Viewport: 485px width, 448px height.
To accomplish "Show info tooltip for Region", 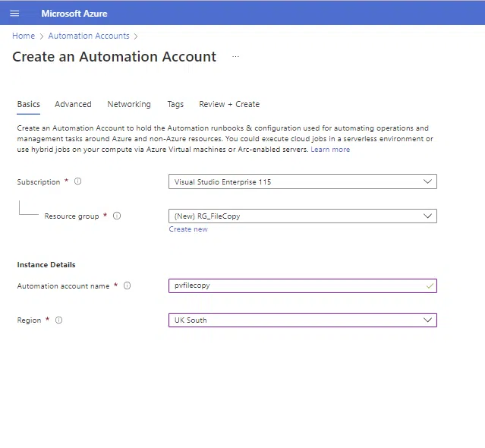I will [x=58, y=320].
